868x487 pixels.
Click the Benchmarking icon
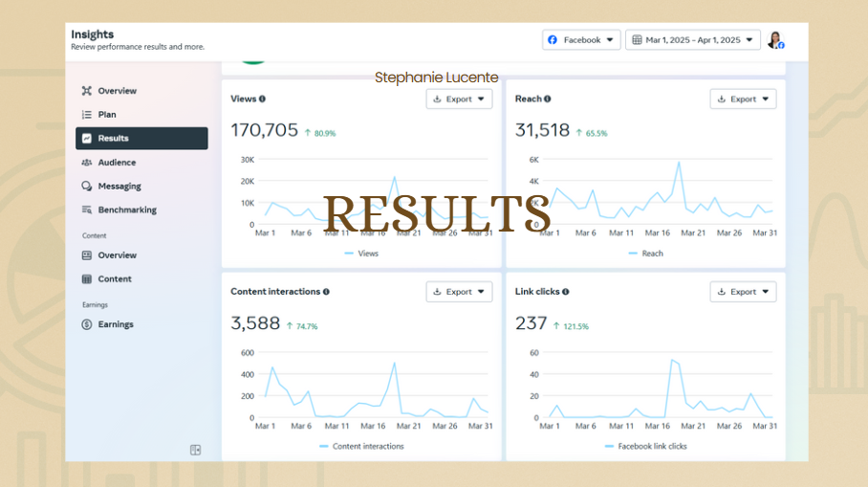(87, 210)
